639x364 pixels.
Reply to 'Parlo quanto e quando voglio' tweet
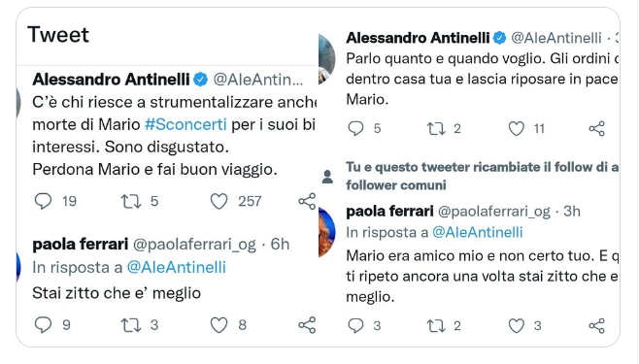[x=355, y=129]
